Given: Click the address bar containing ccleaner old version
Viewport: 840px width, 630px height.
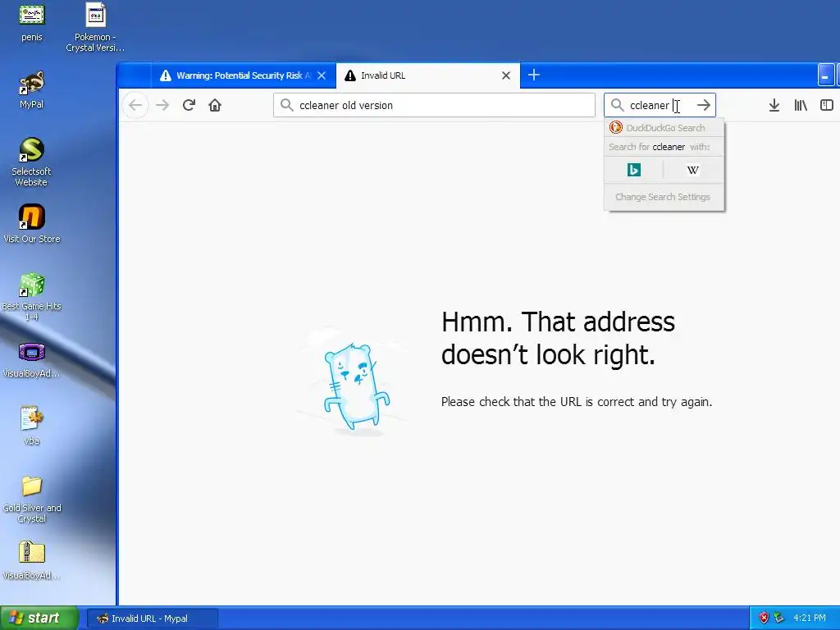Looking at the screenshot, I should click(x=434, y=105).
